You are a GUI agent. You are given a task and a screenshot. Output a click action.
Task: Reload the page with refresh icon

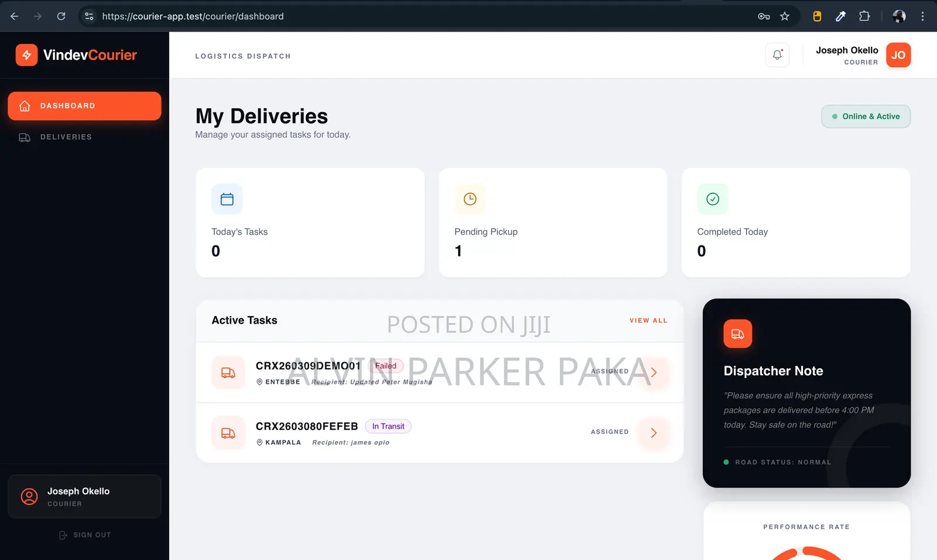[61, 16]
